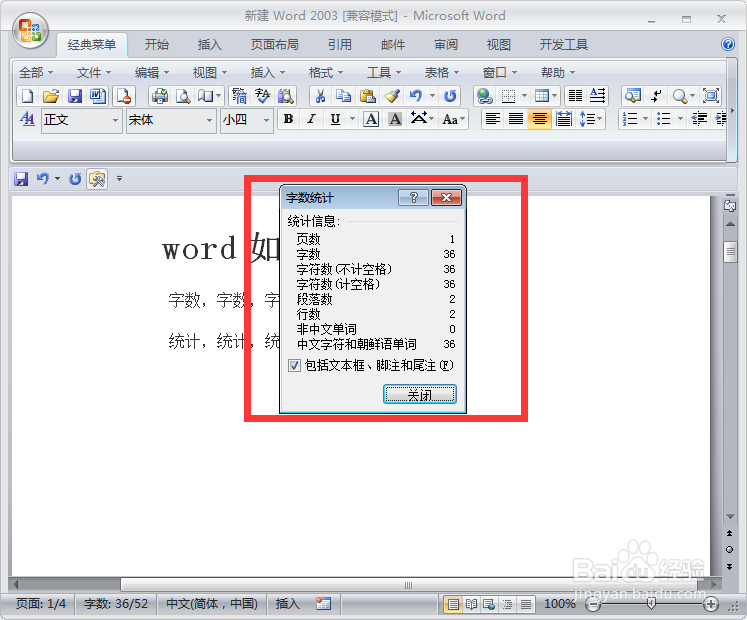Image resolution: width=747 pixels, height=620 pixels.
Task: Toggle center alignment
Action: coord(539,119)
